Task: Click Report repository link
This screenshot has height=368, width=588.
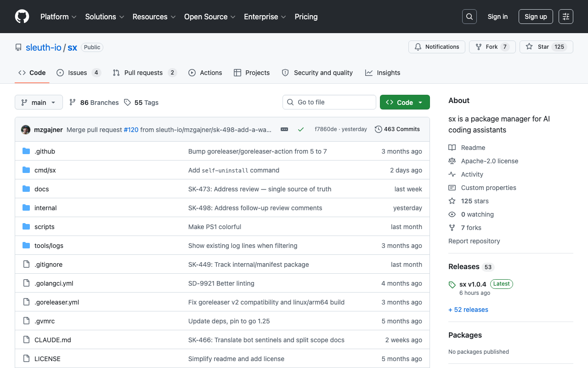Action: coord(474,241)
